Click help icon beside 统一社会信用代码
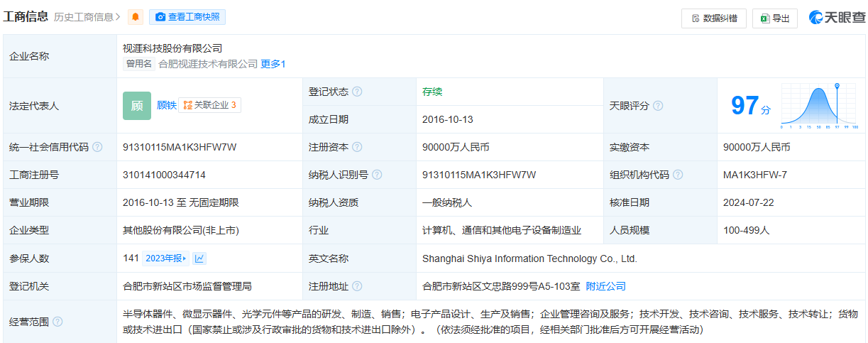Image resolution: width=868 pixels, height=343 pixels. [x=97, y=147]
